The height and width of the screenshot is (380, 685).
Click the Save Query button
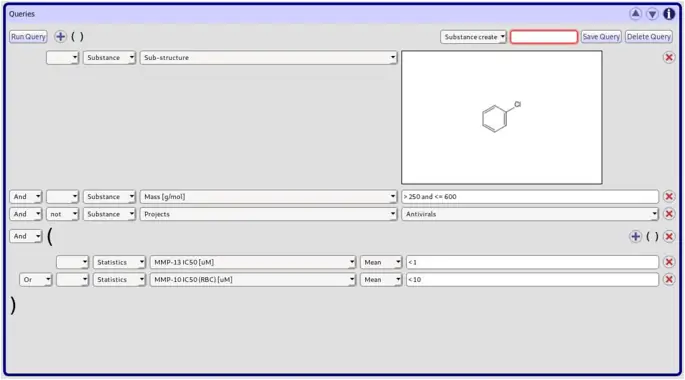coord(601,37)
